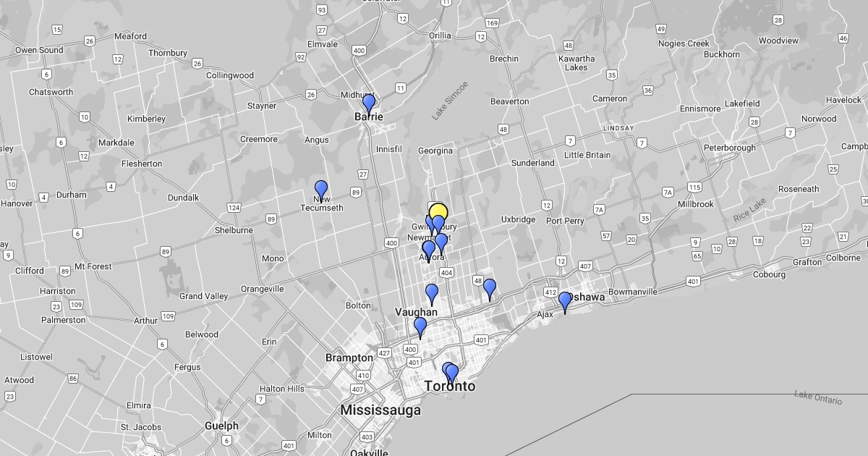The height and width of the screenshot is (456, 868).
Task: Select the Owen Sound label
Action: [x=39, y=50]
